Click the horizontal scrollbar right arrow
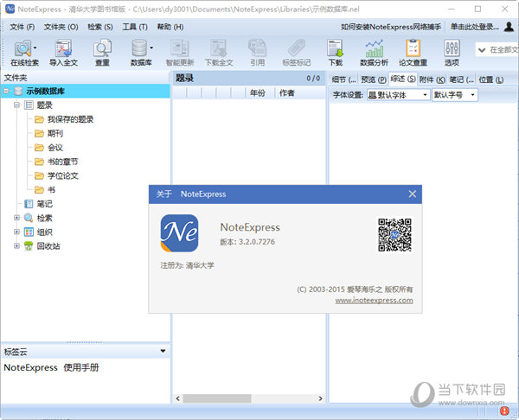The image size is (519, 420). click(320, 398)
